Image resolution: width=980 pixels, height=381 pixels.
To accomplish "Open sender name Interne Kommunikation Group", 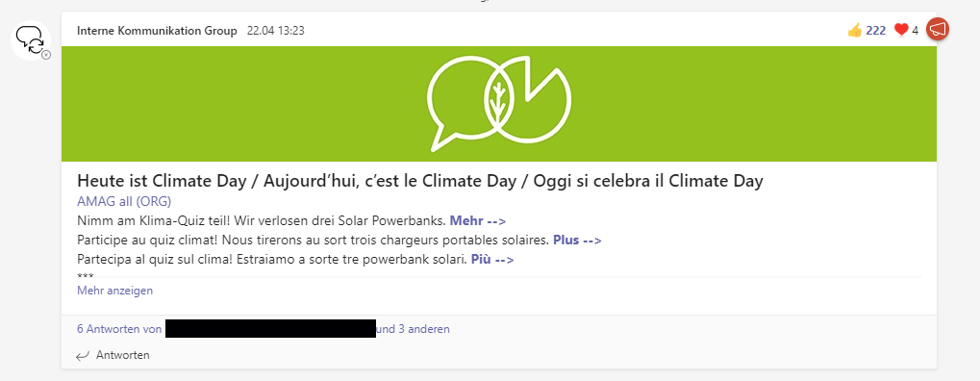I will pyautogui.click(x=157, y=30).
